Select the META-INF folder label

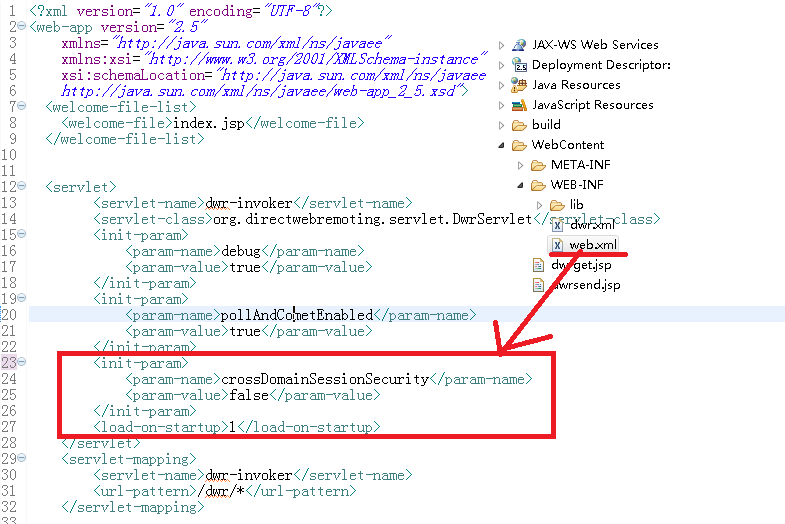580,165
